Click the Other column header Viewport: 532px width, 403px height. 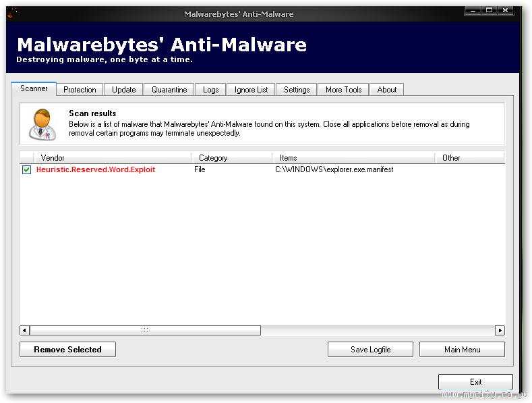[470, 158]
